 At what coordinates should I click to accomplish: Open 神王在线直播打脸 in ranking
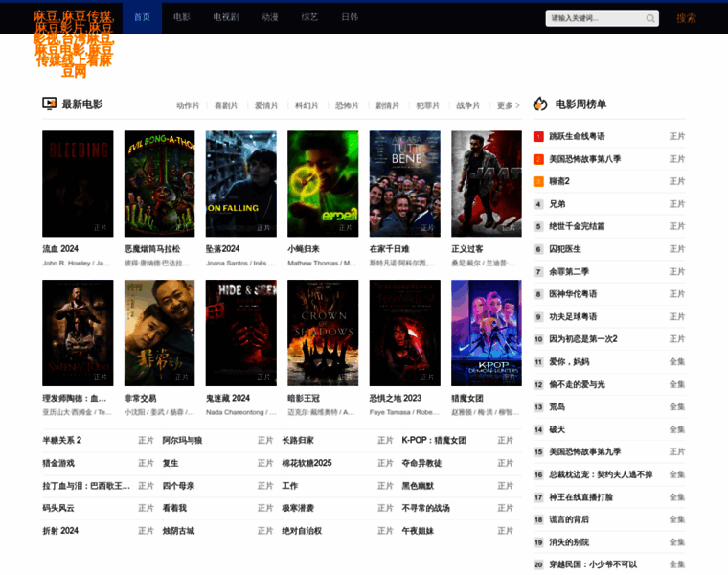point(580,497)
